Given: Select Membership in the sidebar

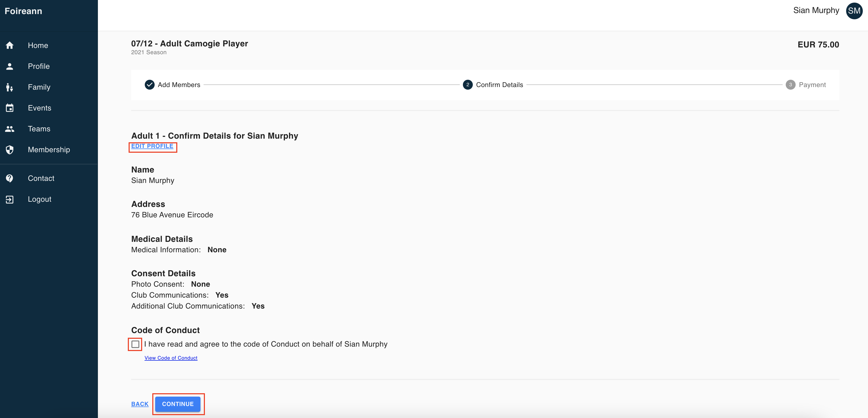Looking at the screenshot, I should coord(49,150).
